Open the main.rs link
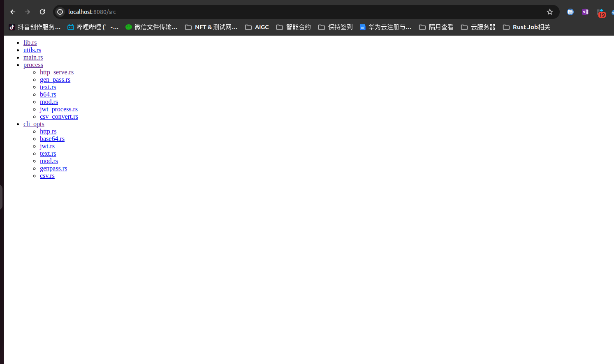Viewport: 614px width, 364px height. click(33, 58)
